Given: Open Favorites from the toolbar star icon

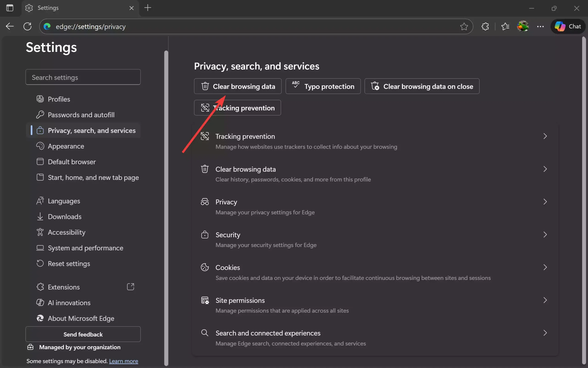Looking at the screenshot, I should click(505, 26).
